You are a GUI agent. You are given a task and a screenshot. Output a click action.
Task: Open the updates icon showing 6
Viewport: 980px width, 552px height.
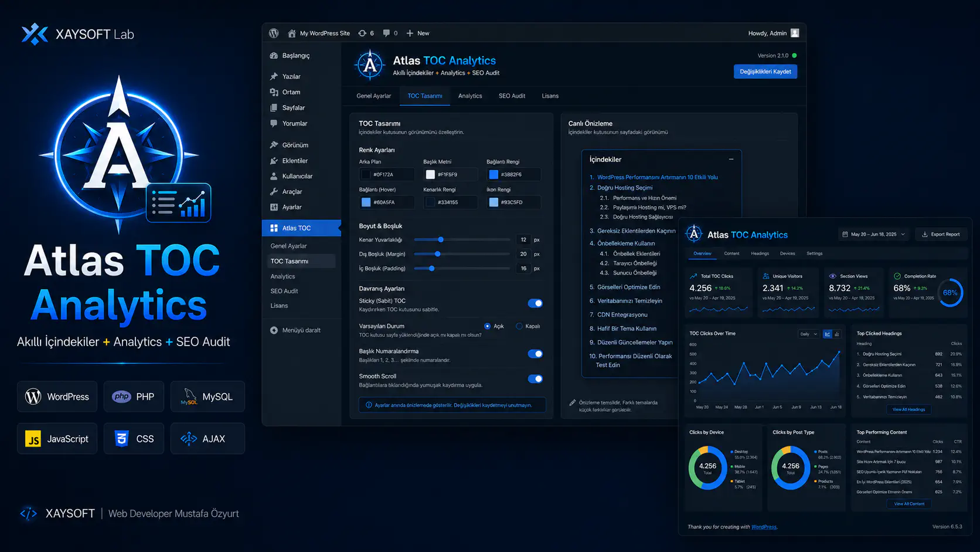362,33
